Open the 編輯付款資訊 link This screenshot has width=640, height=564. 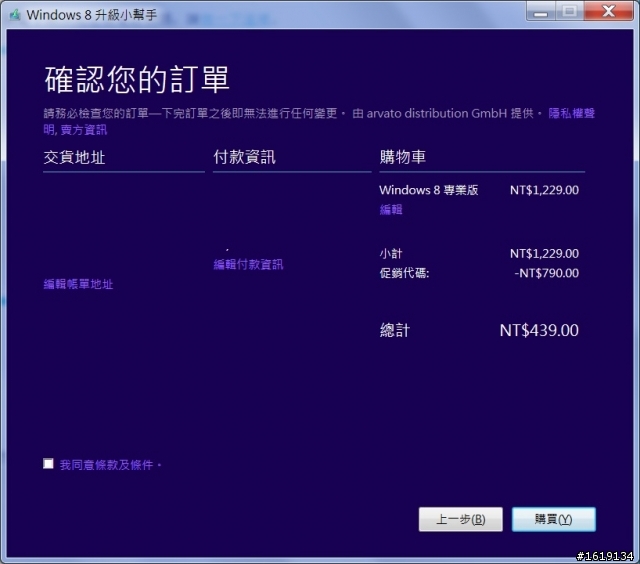248,264
